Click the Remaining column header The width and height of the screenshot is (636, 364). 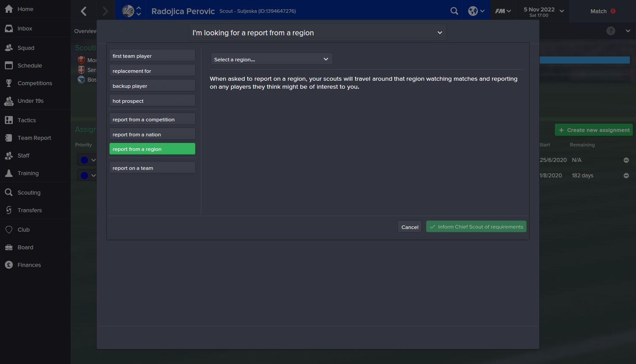click(x=582, y=145)
